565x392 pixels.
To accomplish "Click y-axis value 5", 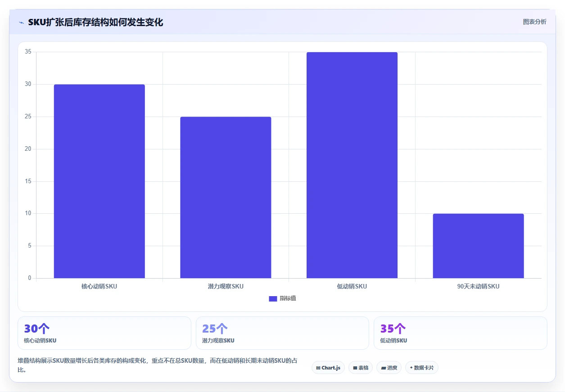I will 30,246.
